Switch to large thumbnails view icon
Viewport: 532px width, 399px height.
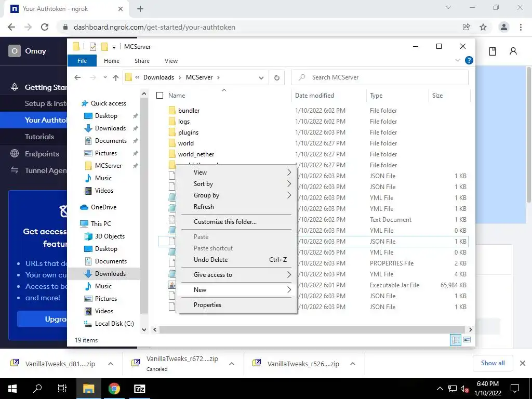467,340
